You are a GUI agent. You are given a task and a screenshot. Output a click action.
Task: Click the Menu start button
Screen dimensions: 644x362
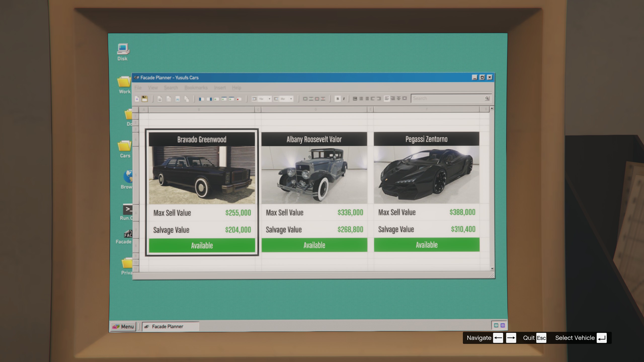click(123, 327)
